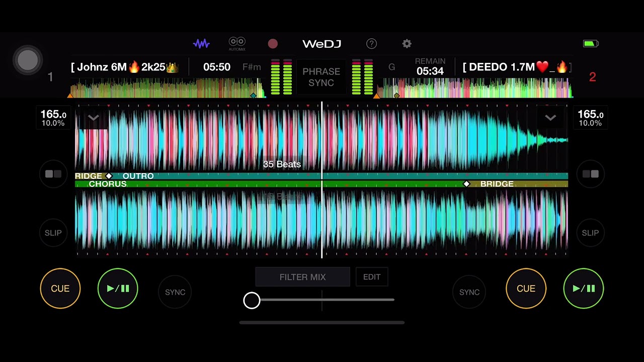Hit the right deck CUE button

point(526,289)
